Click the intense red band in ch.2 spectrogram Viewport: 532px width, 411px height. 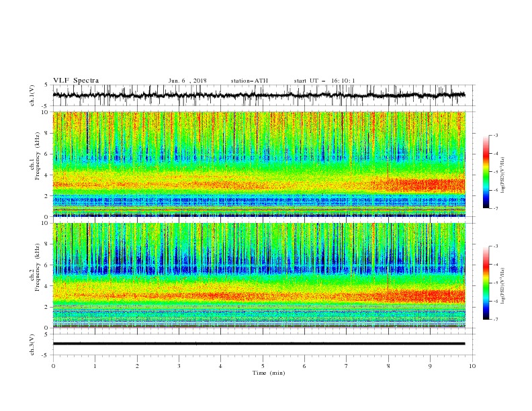coord(426,295)
